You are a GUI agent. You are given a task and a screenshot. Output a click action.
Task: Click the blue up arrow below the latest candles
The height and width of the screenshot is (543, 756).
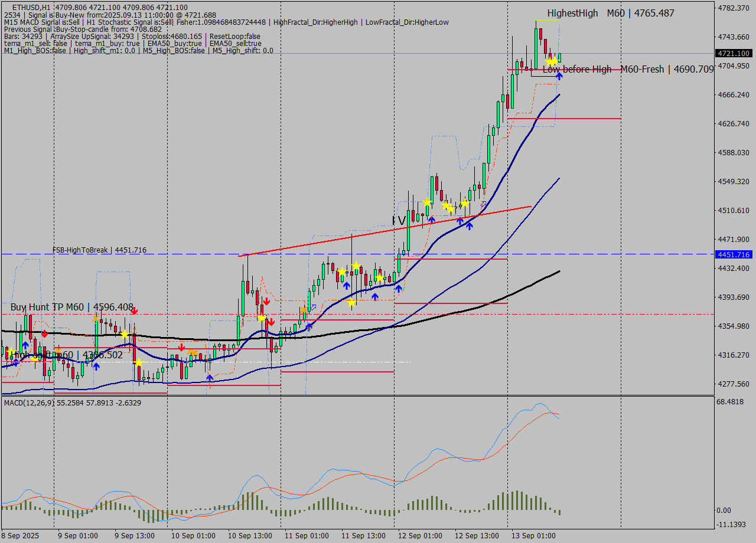click(x=559, y=77)
